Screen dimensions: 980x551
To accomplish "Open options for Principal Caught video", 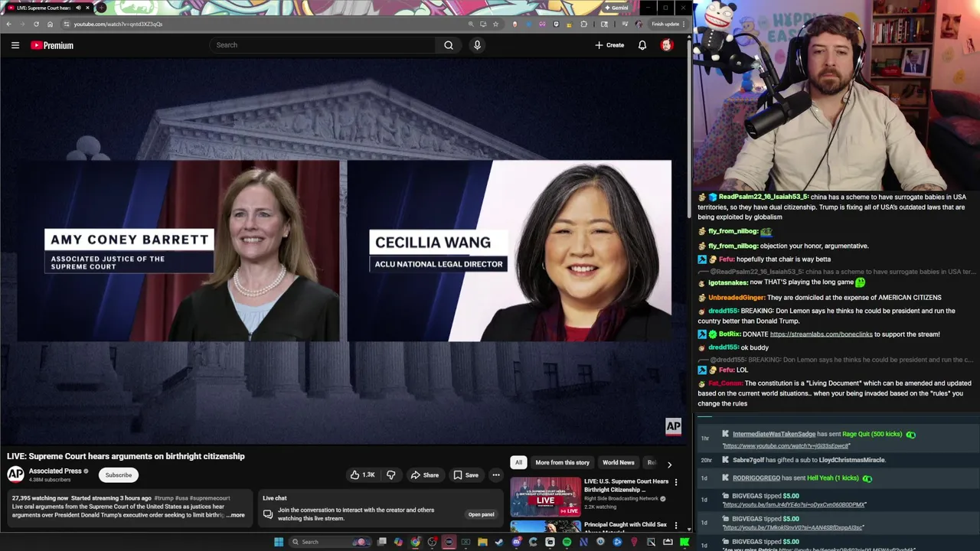I will [675, 526].
